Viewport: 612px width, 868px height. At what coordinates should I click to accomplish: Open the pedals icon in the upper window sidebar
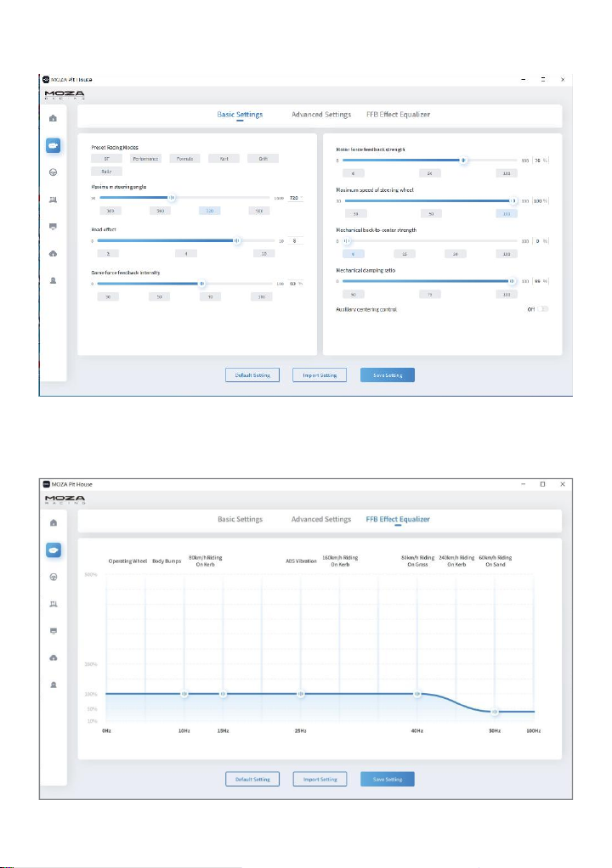coord(54,200)
